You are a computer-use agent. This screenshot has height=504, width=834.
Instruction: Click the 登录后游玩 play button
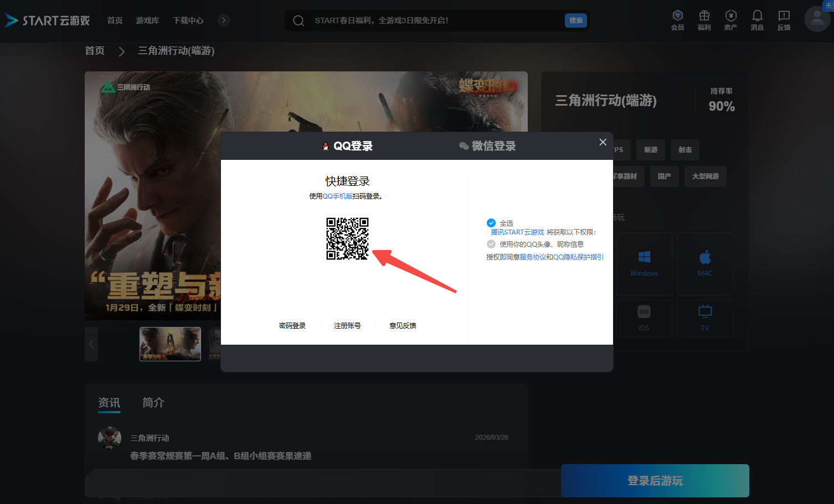655,480
